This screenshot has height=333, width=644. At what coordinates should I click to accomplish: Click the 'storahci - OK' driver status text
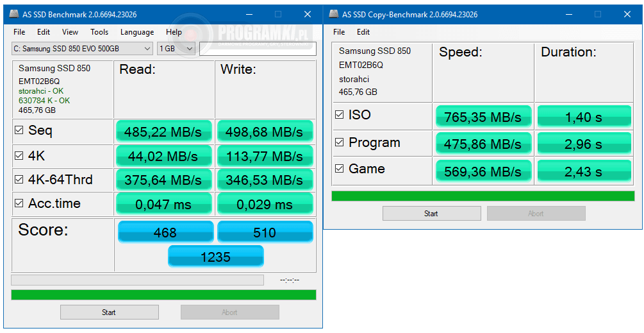41,91
